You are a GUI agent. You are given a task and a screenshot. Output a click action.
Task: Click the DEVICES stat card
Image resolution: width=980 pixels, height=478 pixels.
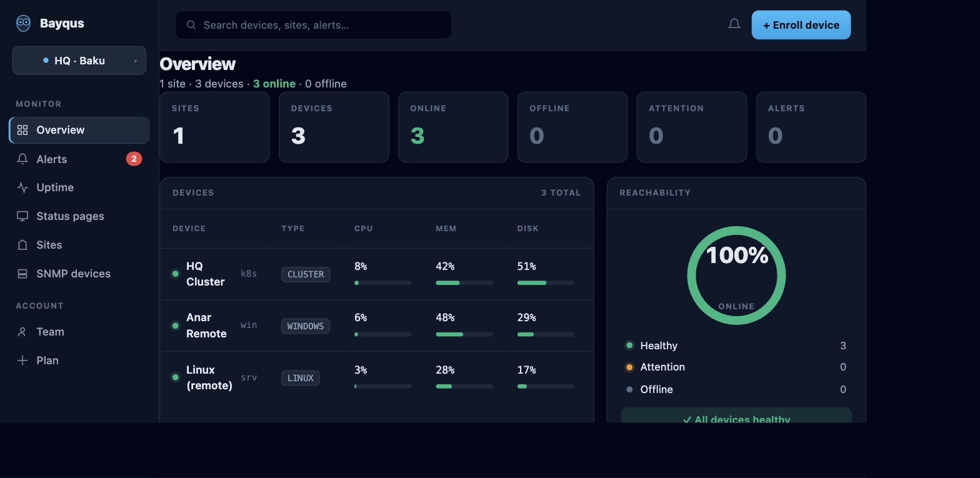pos(334,127)
